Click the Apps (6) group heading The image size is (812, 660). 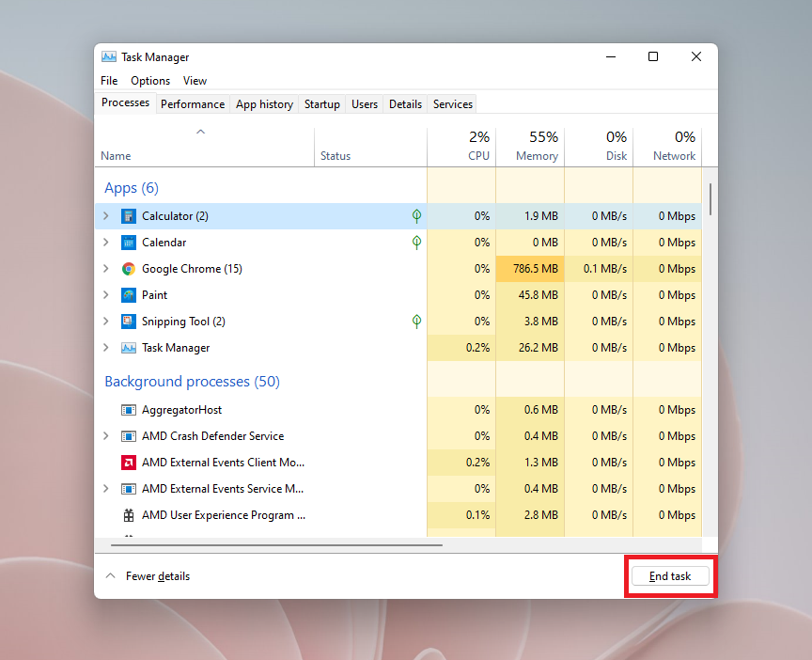(132, 188)
